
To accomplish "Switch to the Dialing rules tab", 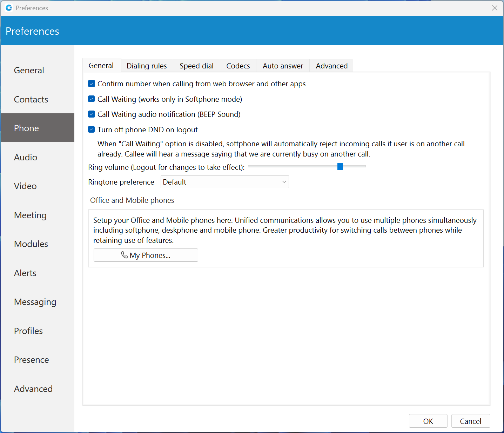I will coord(146,66).
